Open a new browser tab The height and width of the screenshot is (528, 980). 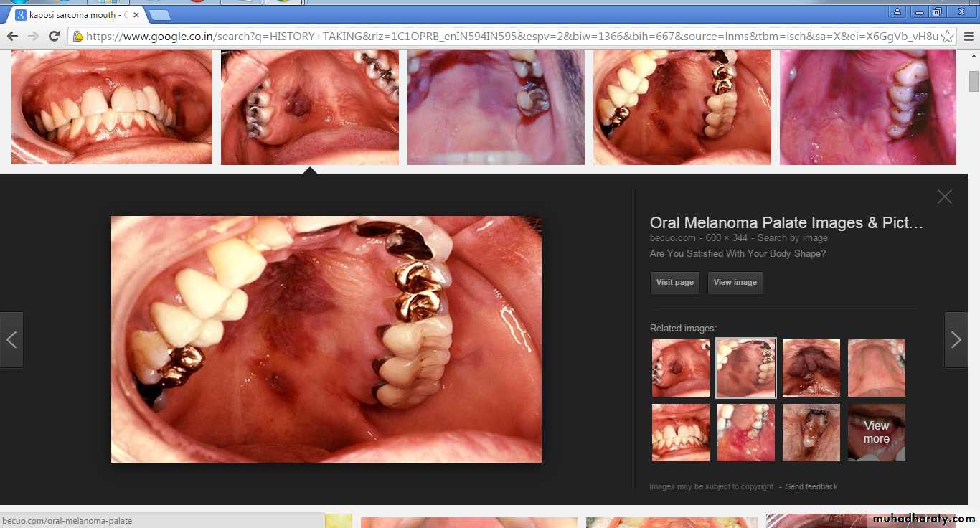pos(159,14)
